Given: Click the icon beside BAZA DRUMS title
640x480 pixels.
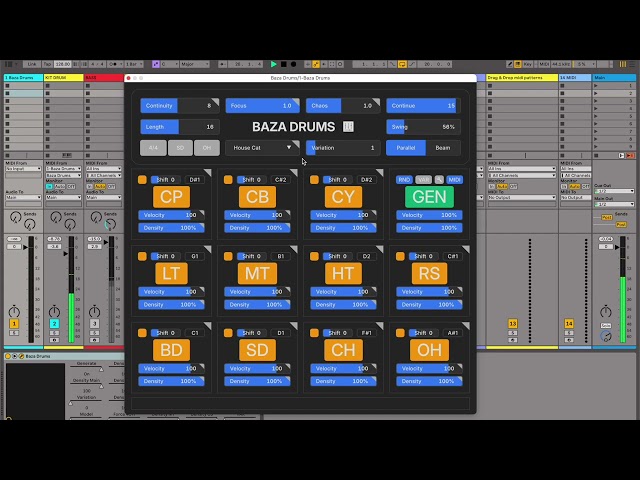Looking at the screenshot, I should [348, 127].
